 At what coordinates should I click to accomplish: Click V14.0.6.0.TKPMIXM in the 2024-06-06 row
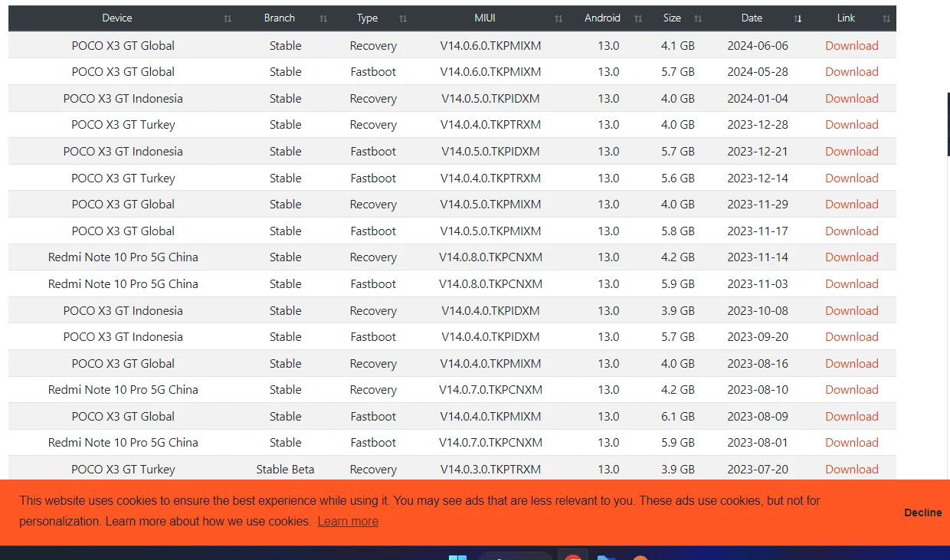(x=490, y=45)
